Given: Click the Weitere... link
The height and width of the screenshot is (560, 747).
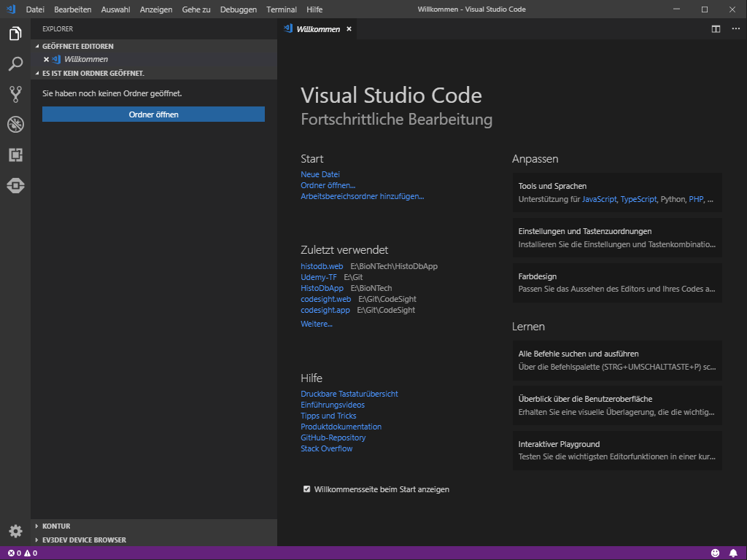Looking at the screenshot, I should (317, 324).
